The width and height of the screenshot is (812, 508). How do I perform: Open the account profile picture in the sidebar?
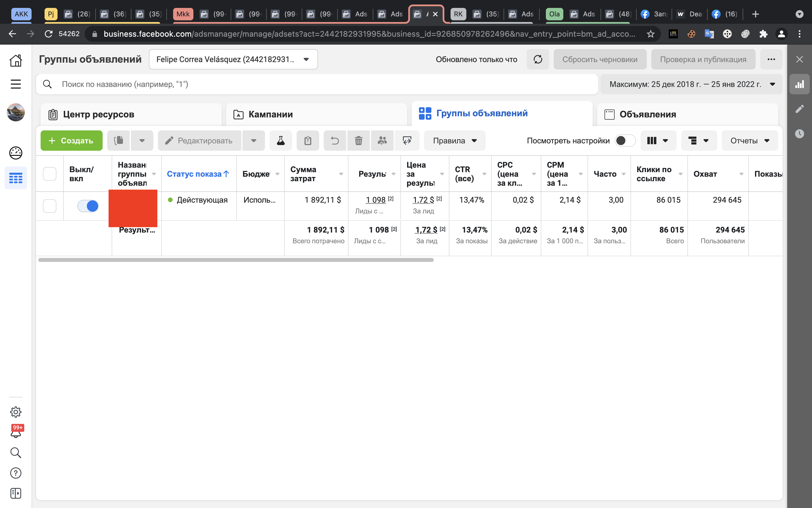coord(16,112)
